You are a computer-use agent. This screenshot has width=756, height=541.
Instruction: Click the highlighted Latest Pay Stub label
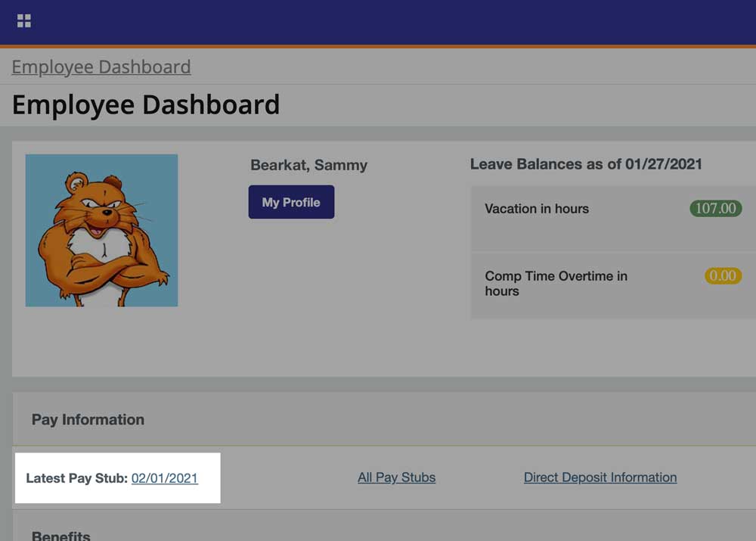[76, 477]
